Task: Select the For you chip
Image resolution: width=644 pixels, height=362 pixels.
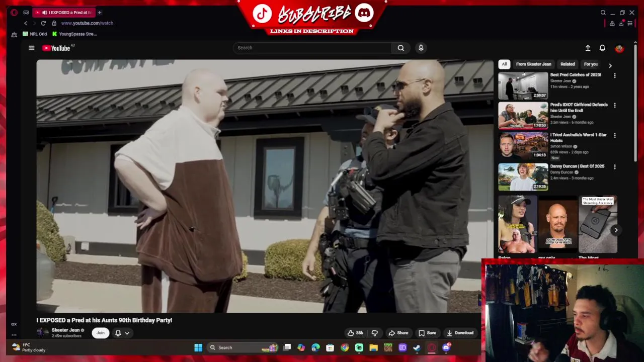Action: [x=592, y=64]
